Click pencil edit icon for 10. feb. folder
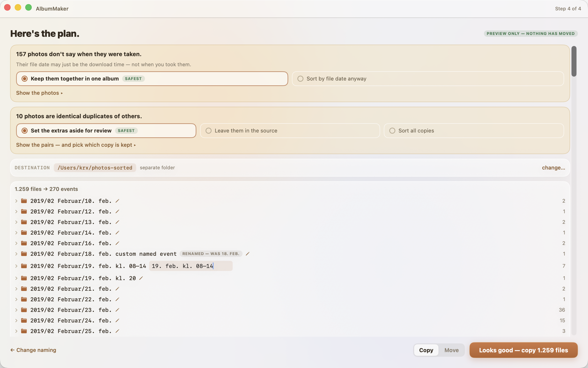This screenshot has width=588, height=368. 117,201
